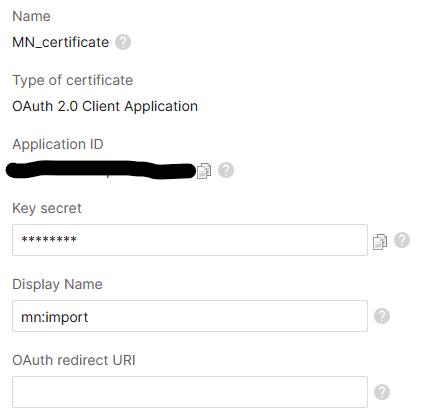The height and width of the screenshot is (417, 422).
Task: Focus the Key secret masked field
Action: 190,240
